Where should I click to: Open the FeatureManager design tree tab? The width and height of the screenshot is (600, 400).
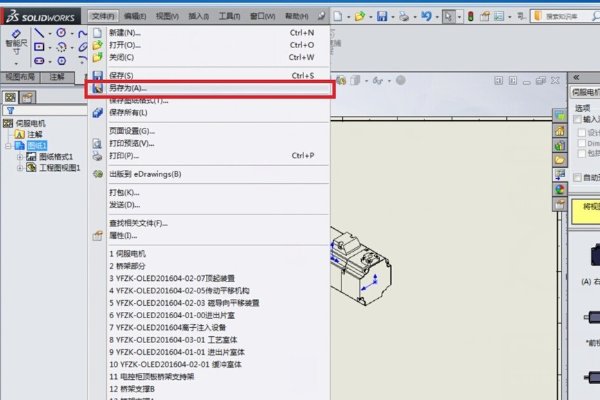11,97
